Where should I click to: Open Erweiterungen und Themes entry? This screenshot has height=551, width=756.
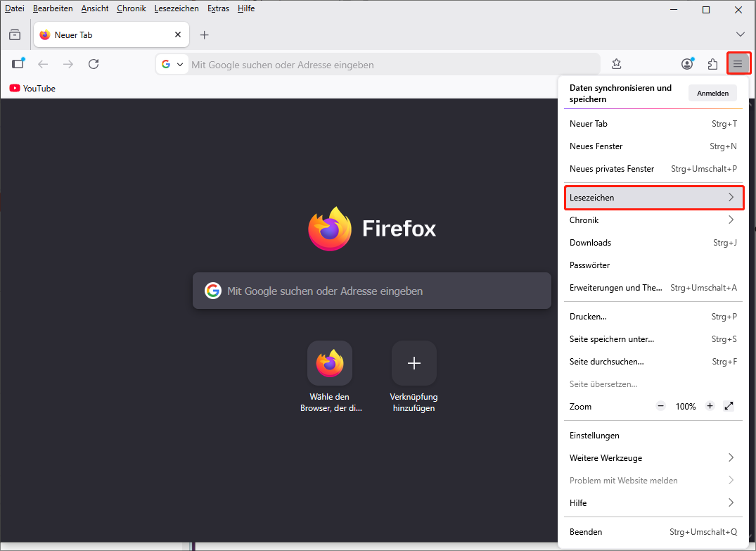point(653,288)
